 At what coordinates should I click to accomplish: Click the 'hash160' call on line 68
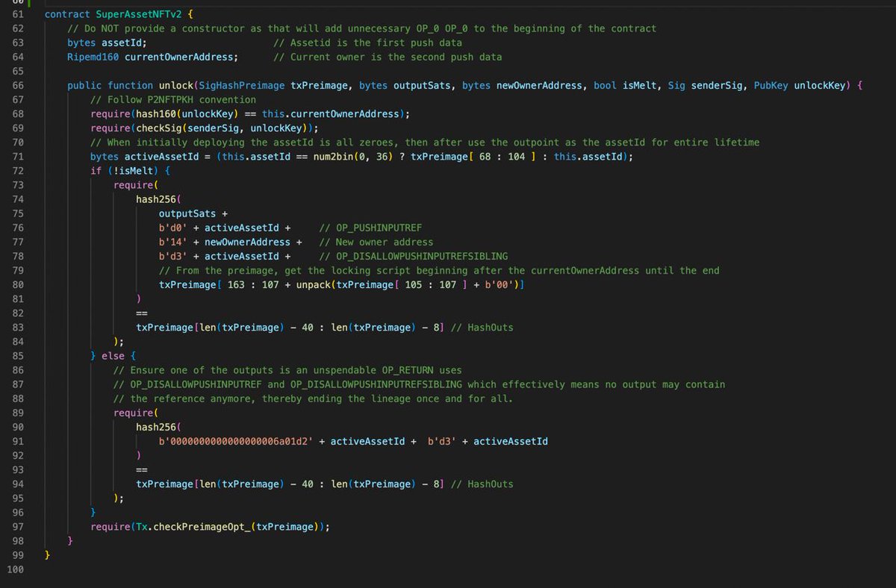[156, 113]
